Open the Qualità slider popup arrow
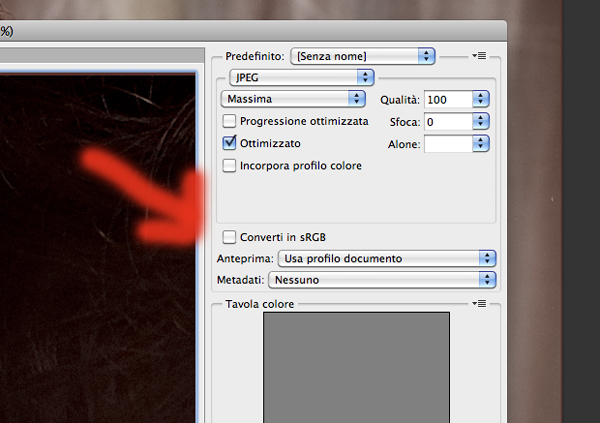This screenshot has height=423, width=600. point(481,99)
